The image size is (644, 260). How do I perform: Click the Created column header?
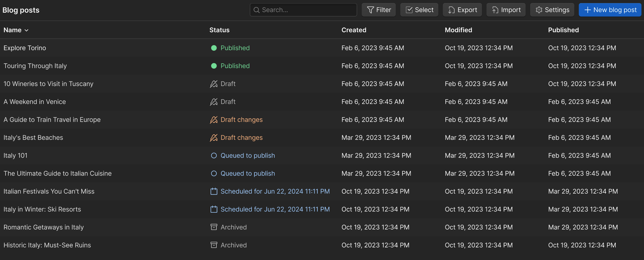click(x=354, y=30)
